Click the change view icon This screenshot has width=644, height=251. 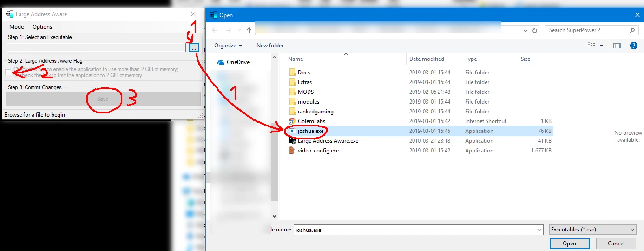591,46
